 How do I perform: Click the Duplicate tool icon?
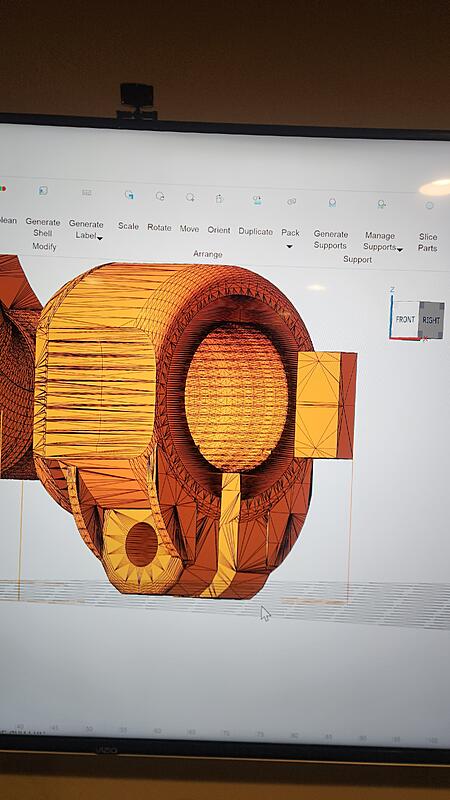(x=257, y=200)
